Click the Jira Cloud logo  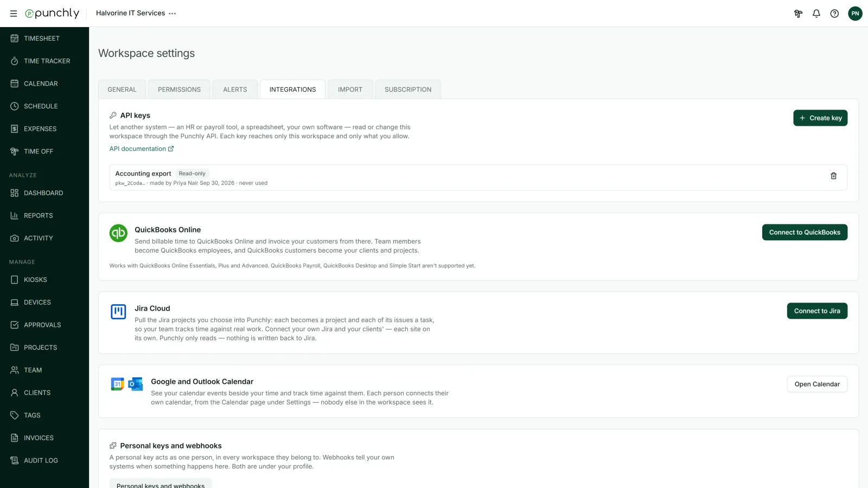click(118, 312)
